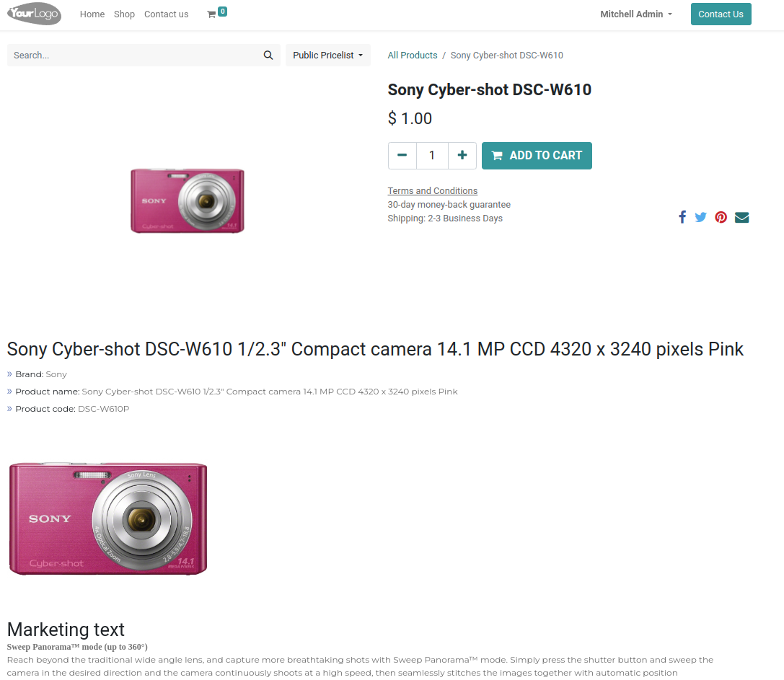The image size is (784, 680).
Task: Open the Contact us menu item
Action: pos(166,14)
